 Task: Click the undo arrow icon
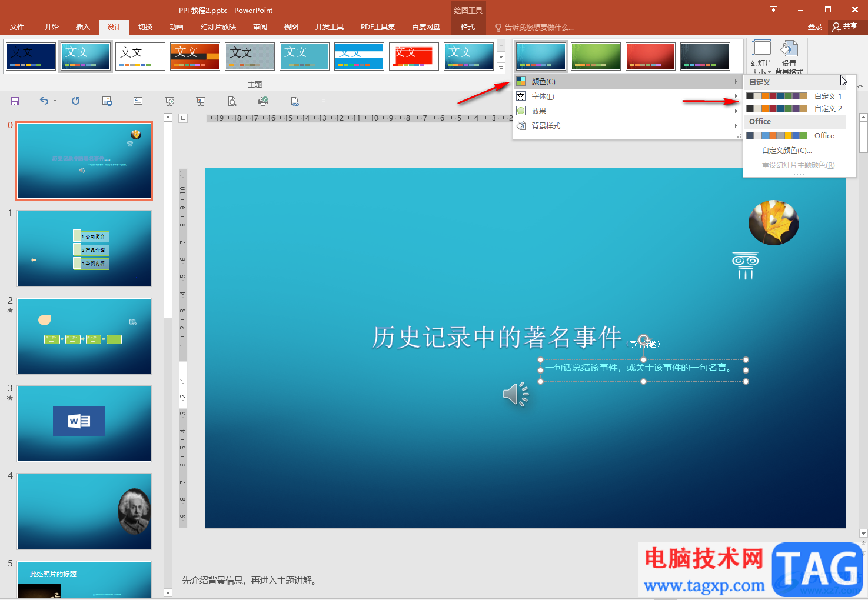[x=44, y=101]
